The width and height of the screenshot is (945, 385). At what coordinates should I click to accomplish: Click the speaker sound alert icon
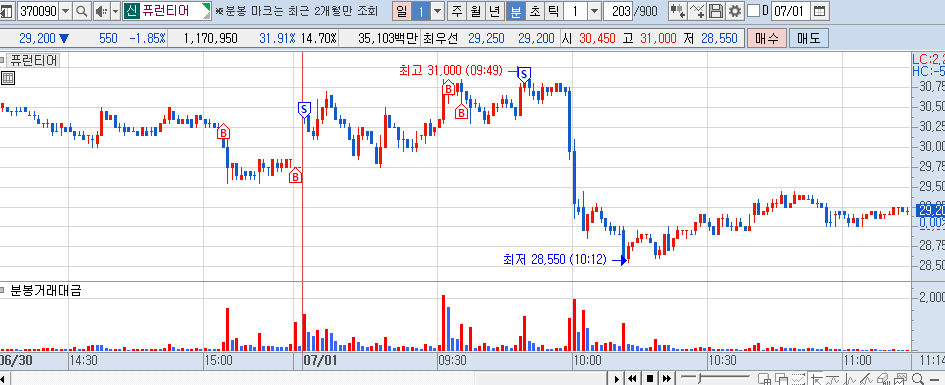pyautogui.click(x=101, y=10)
